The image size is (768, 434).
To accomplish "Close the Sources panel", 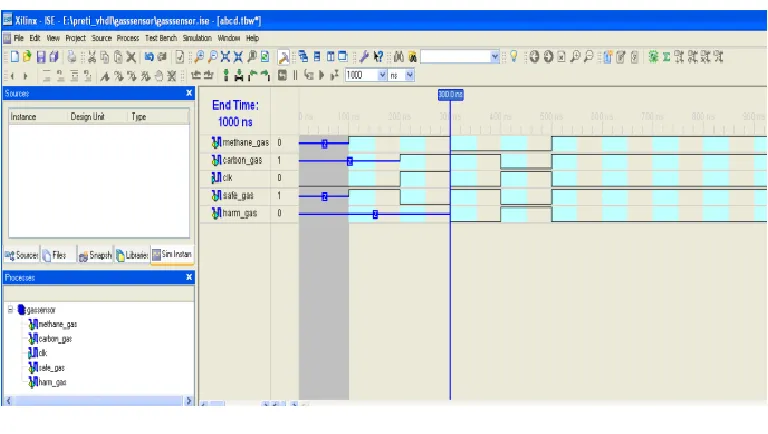I will coord(189,93).
